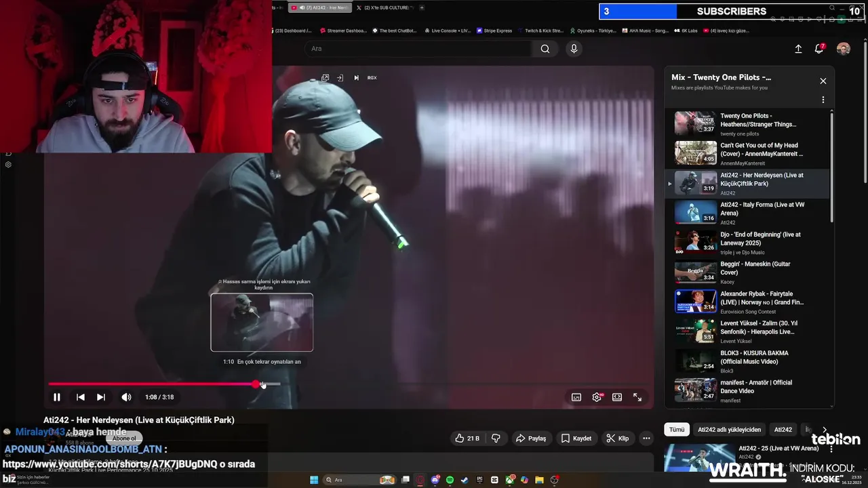This screenshot has height=488, width=868.
Task: Click the search magnifier button
Action: click(545, 49)
